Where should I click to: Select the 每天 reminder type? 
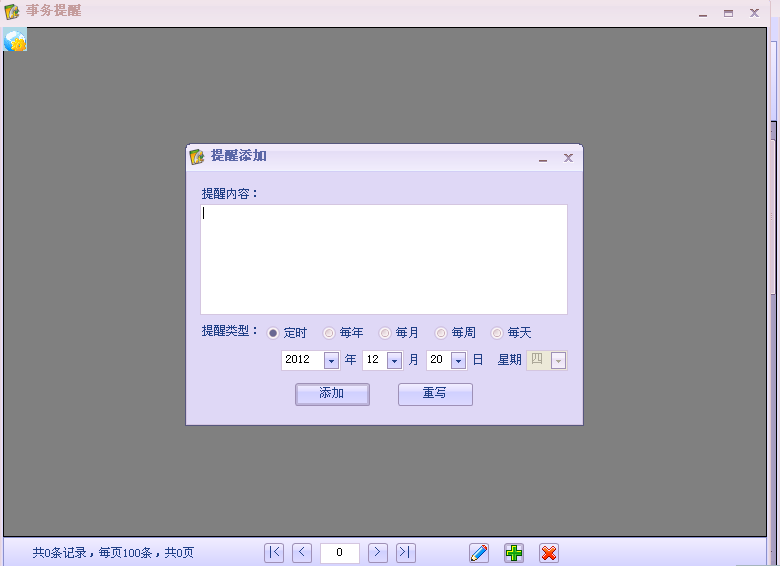(x=511, y=333)
